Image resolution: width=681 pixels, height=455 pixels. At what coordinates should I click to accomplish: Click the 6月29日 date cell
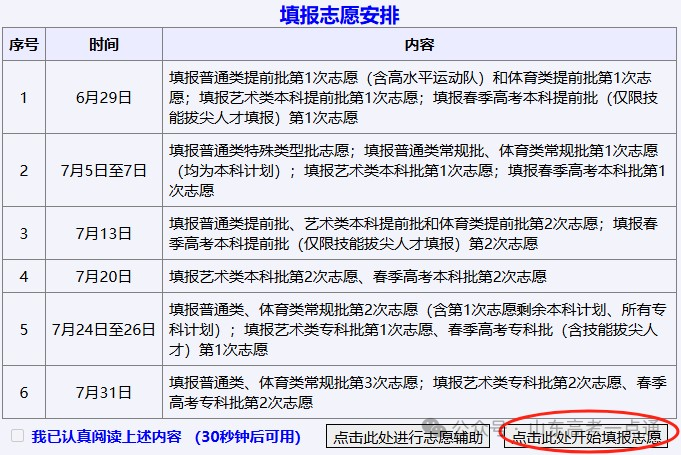tap(103, 97)
